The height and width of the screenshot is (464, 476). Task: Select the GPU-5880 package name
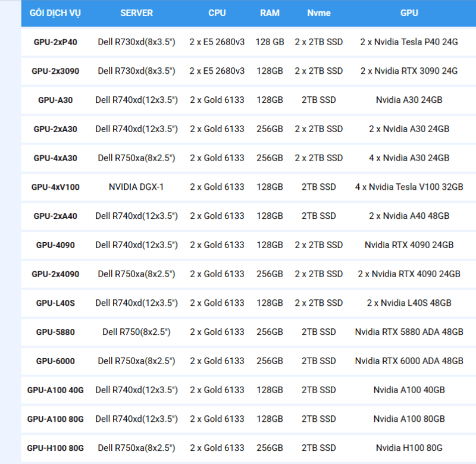pos(55,332)
